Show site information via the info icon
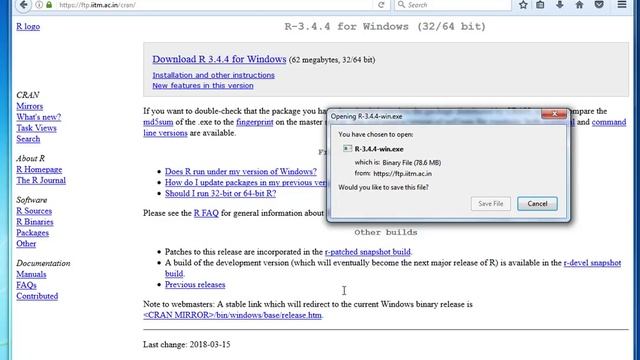The height and width of the screenshot is (360, 640). click(39, 5)
